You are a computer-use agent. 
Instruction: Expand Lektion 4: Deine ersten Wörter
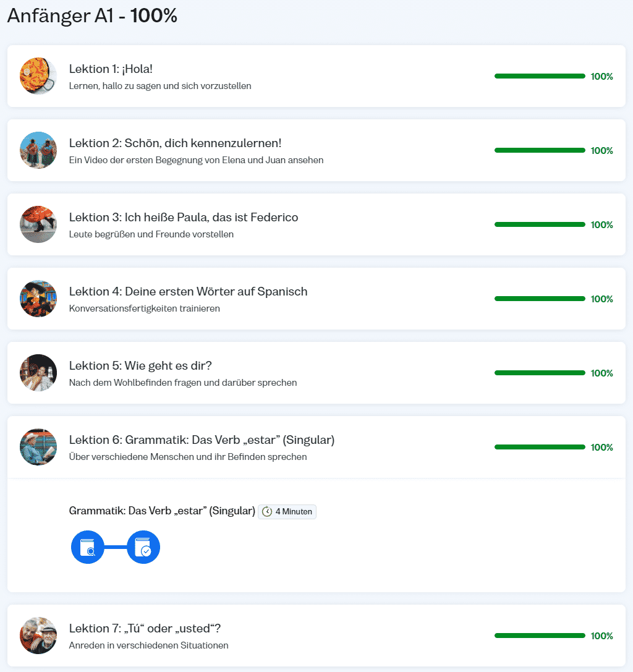point(188,292)
